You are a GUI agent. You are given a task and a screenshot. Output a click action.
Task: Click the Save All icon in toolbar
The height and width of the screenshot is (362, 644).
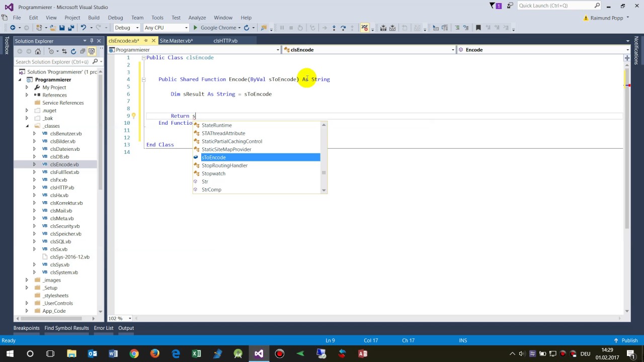70,28
